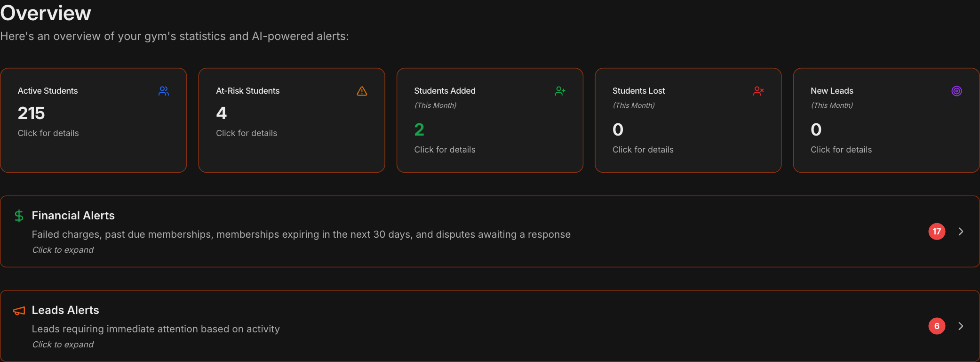Viewport: 980px width, 362px height.
Task: Click the purple target icon on New Leads
Action: click(956, 91)
